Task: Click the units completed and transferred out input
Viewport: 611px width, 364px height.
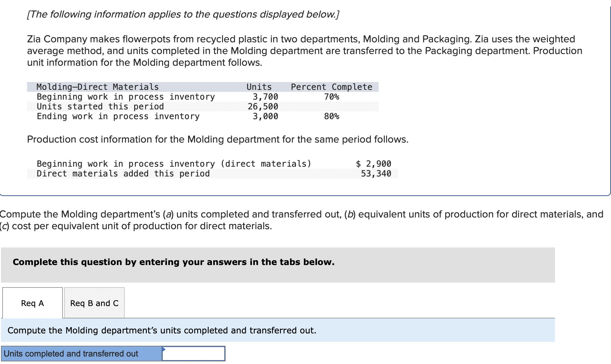Action: tap(193, 353)
